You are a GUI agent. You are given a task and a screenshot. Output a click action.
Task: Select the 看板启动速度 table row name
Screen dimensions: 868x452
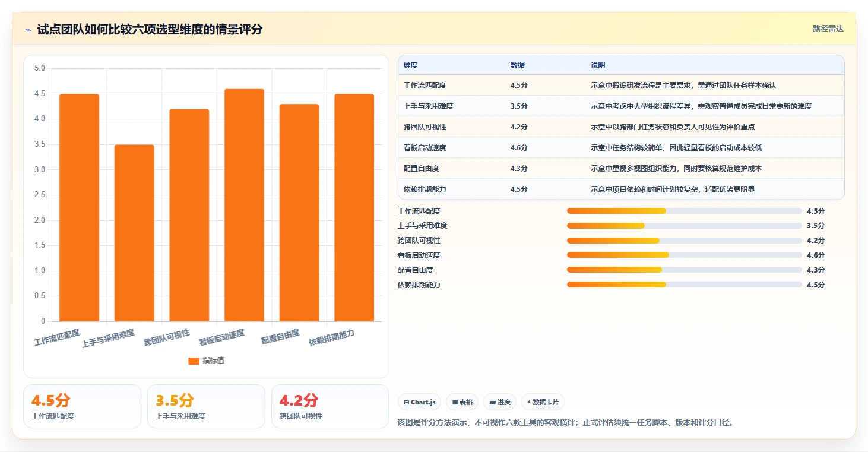pos(425,148)
